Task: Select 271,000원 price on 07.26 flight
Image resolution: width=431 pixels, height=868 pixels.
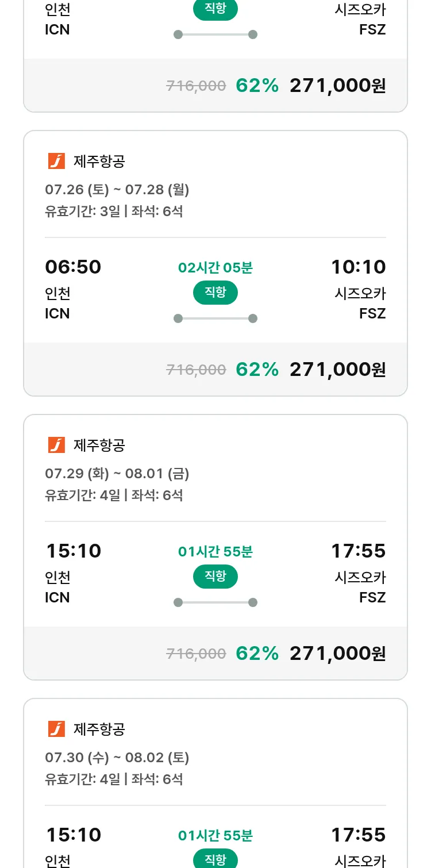Action: pos(338,369)
